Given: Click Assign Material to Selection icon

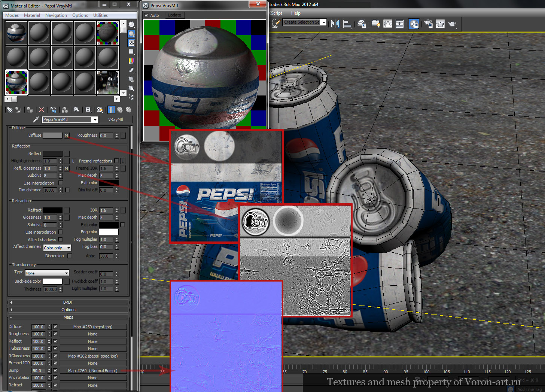Looking at the screenshot, I should 30,110.
